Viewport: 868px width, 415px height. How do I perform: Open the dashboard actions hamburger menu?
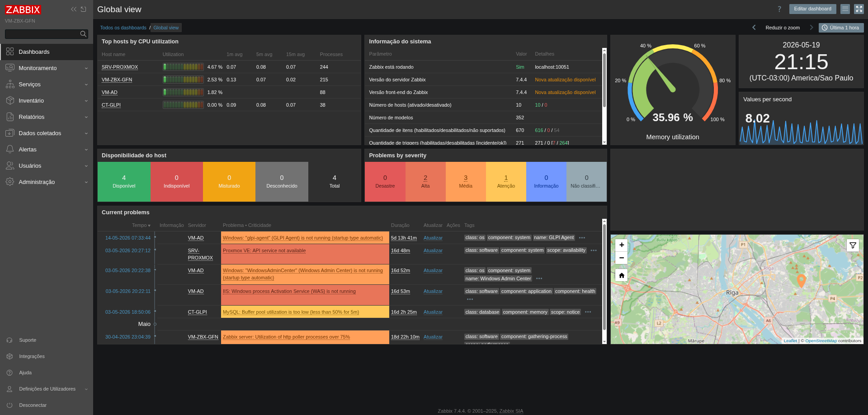(845, 9)
